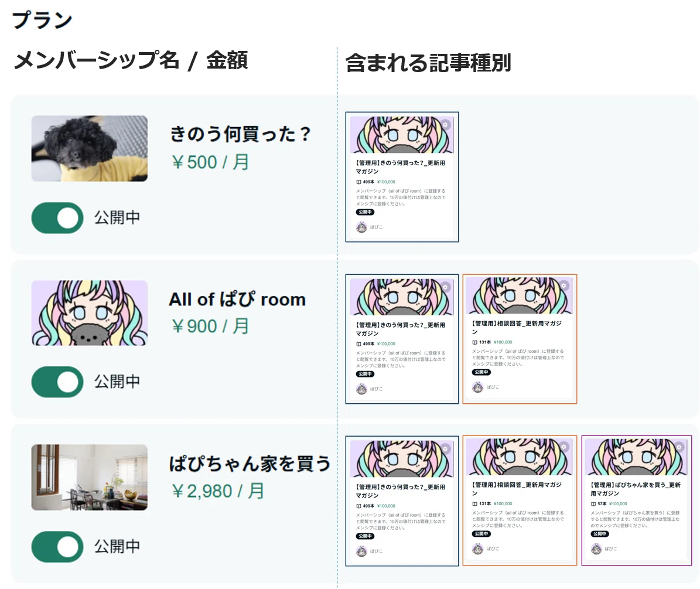The height and width of the screenshot is (589, 700).
Task: Click the ¥900 / 月 price text
Action: click(x=210, y=326)
